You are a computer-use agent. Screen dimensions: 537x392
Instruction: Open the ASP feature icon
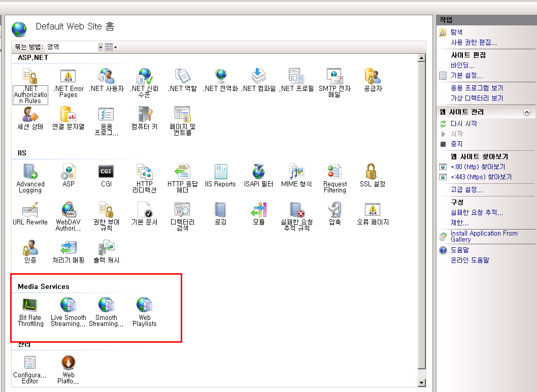click(68, 176)
